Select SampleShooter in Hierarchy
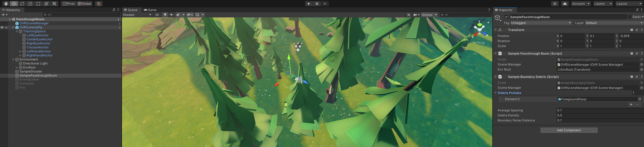Image resolution: width=644 pixels, height=147 pixels. click(x=31, y=71)
